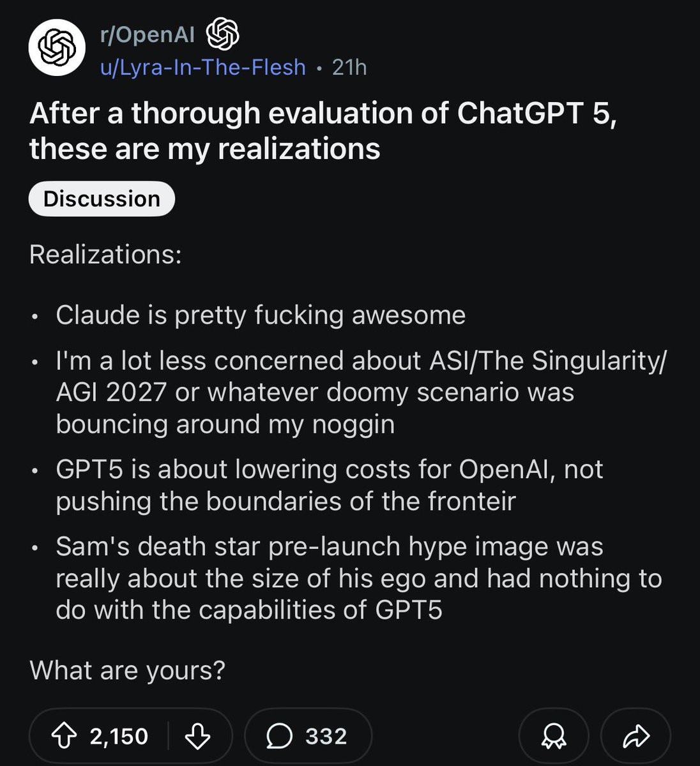Go to the r/OpenAI subreddit link
This screenshot has height=766, width=700.
[147, 34]
